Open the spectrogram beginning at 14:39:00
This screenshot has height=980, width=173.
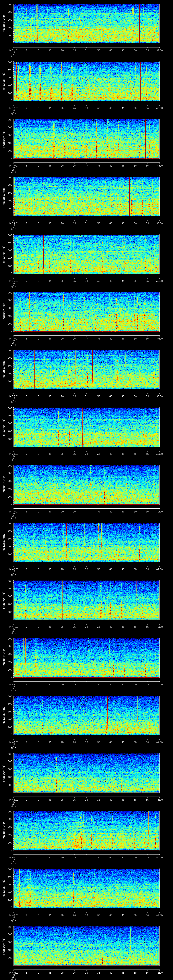pyautogui.click(x=87, y=485)
